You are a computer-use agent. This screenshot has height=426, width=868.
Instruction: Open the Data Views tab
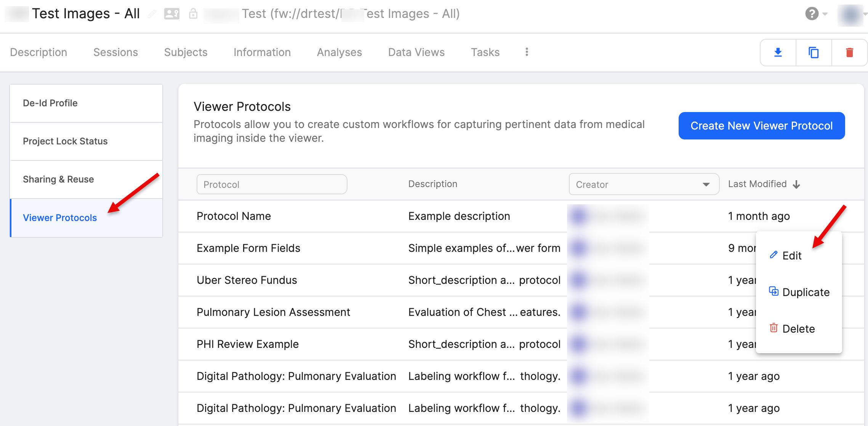416,52
